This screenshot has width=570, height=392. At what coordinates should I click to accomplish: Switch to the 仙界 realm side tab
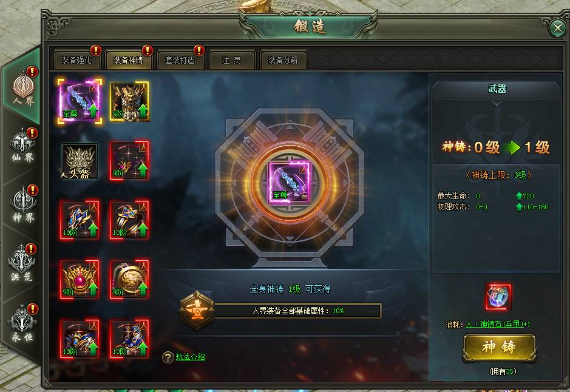[x=23, y=146]
